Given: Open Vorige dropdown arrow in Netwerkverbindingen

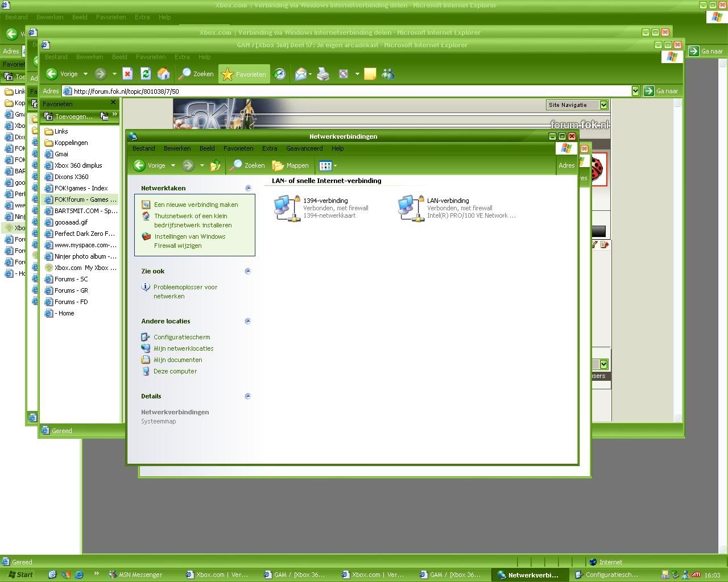Looking at the screenshot, I should click(173, 165).
